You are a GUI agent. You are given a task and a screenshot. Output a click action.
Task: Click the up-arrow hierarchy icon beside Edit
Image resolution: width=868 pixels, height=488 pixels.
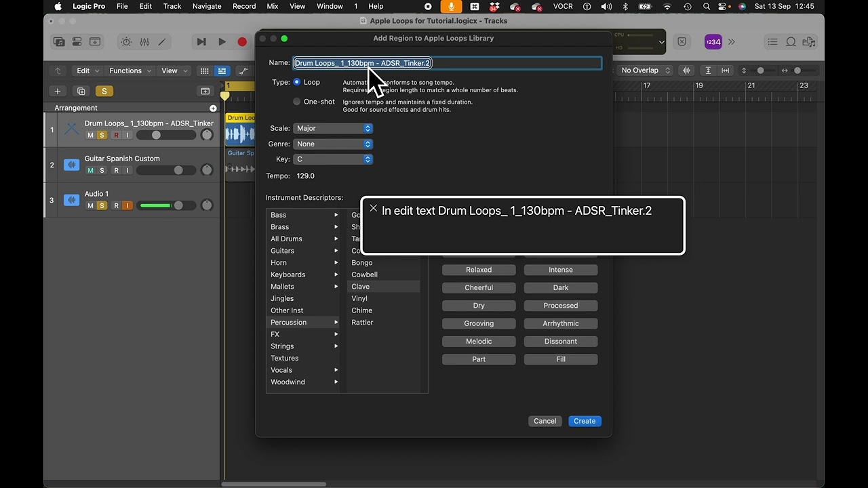pos(58,70)
